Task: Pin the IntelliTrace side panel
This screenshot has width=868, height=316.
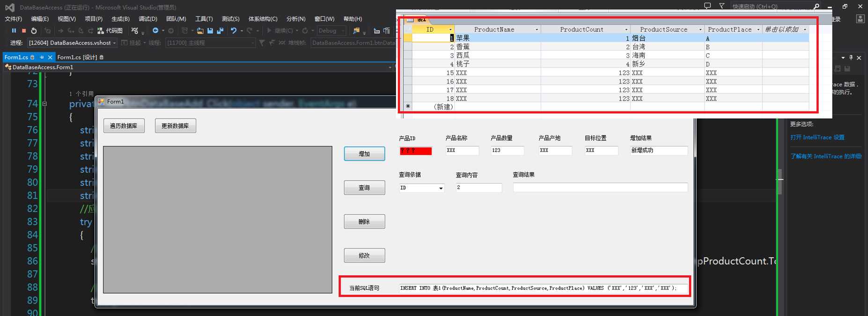Action: [851, 58]
